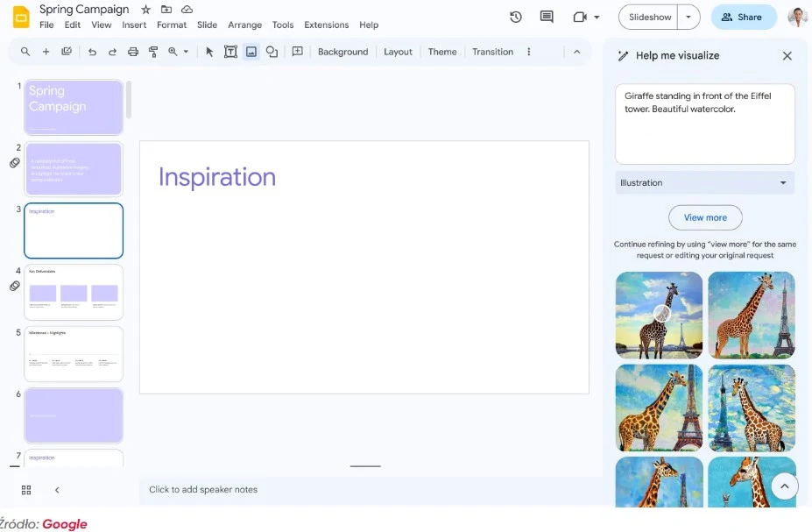
Task: Star the Spring Campaign presentation
Action: click(x=145, y=10)
